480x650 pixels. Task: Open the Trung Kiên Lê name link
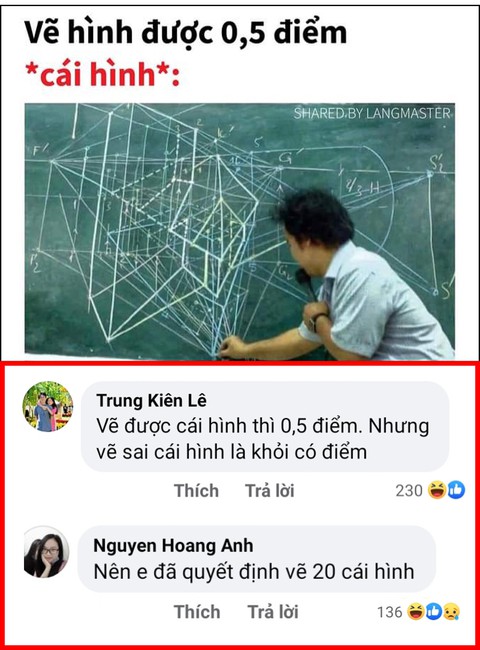point(151,401)
